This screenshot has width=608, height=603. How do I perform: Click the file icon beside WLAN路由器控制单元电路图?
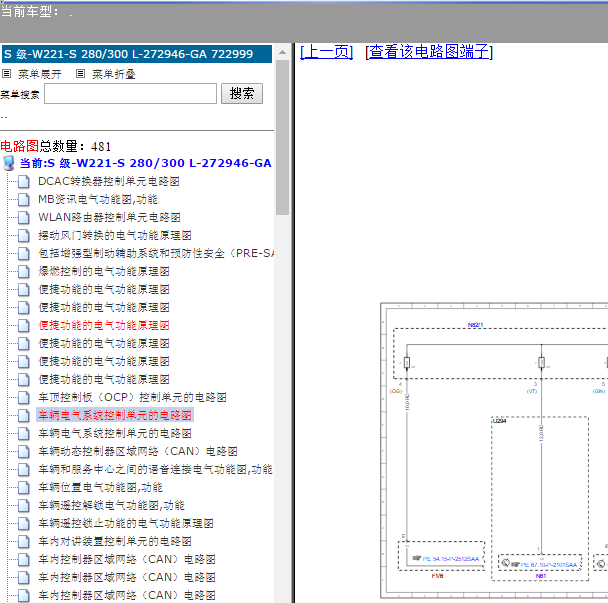tap(24, 218)
